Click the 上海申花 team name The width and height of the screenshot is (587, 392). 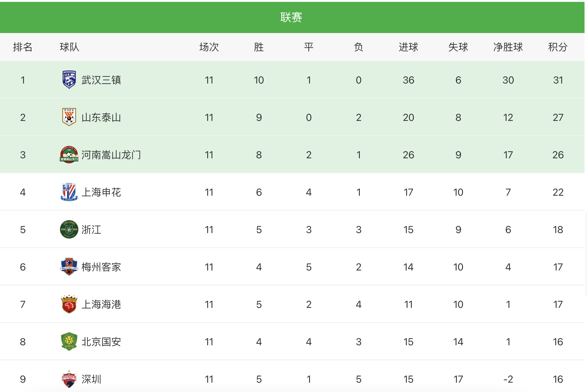101,192
